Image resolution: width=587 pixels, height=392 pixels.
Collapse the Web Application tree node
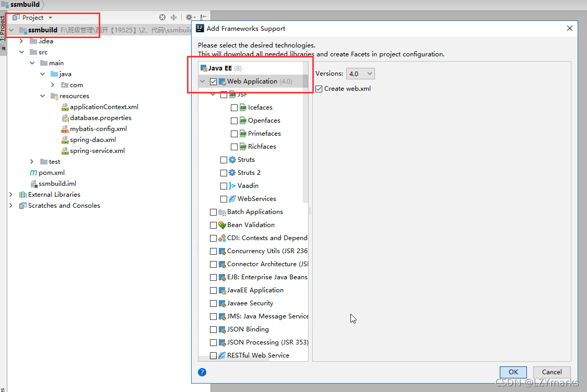(x=203, y=81)
